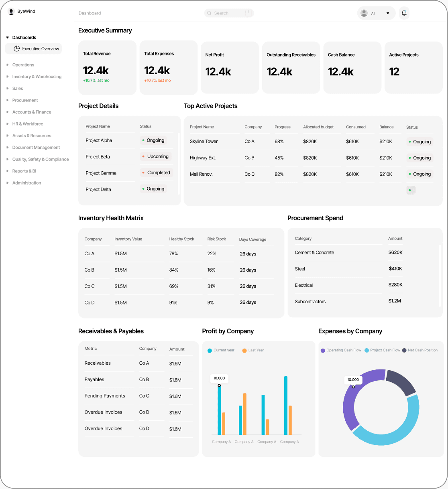Click the ByeWind profile avatar icon
The height and width of the screenshot is (489, 448).
[x=11, y=12]
